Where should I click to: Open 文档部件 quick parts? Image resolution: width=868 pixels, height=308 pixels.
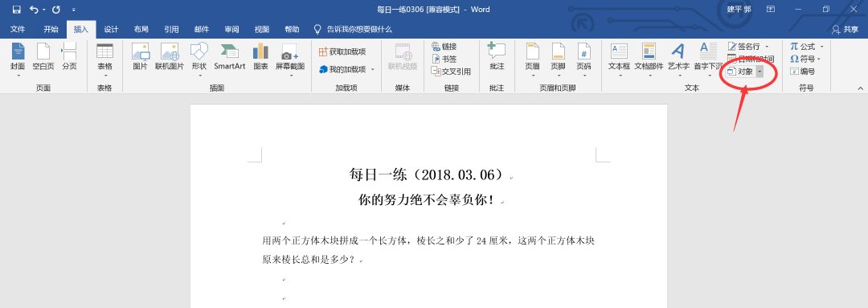coord(649,60)
